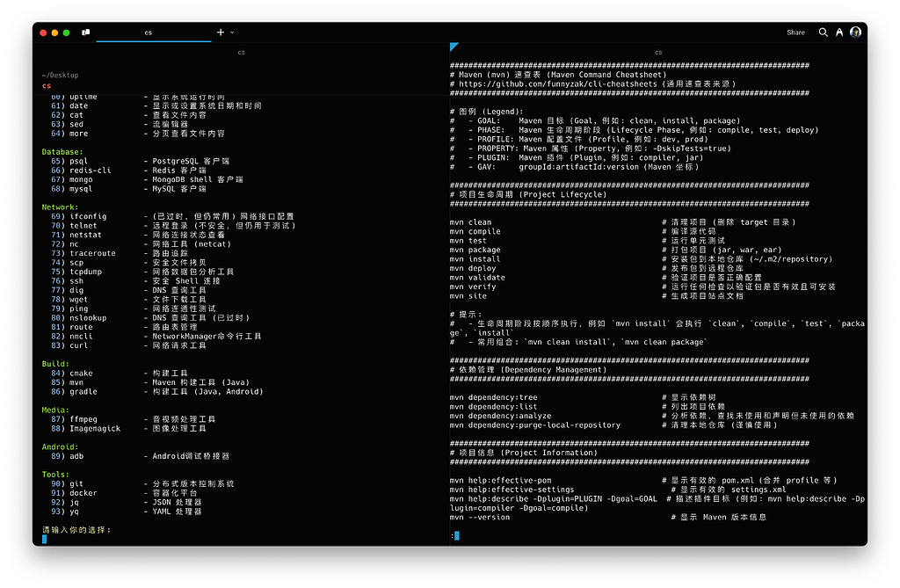Click the 93) yq entry

(x=127, y=511)
